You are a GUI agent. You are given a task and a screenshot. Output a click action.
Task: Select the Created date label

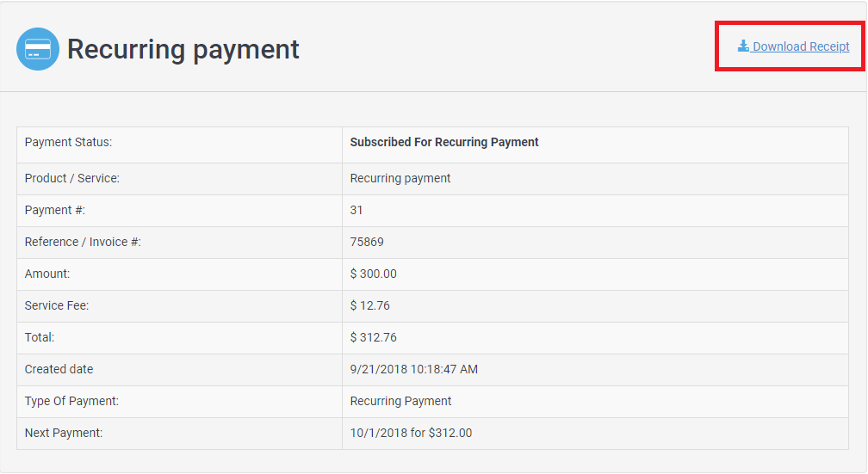click(x=59, y=369)
